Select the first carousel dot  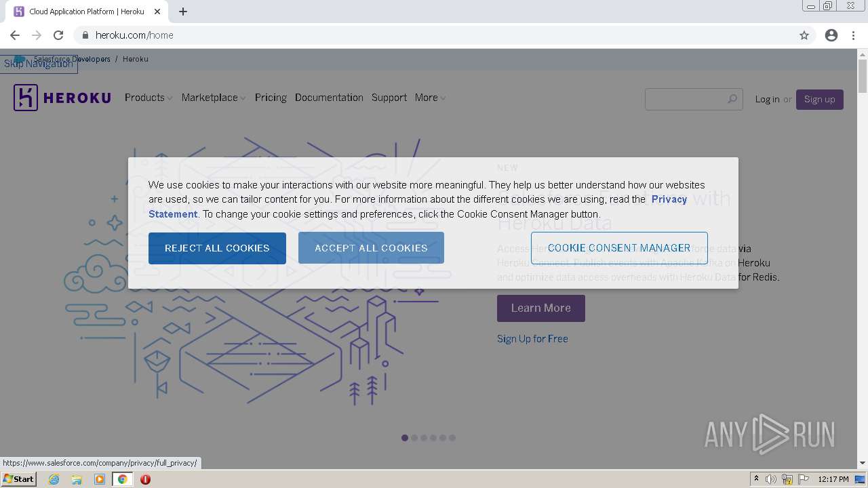405,438
